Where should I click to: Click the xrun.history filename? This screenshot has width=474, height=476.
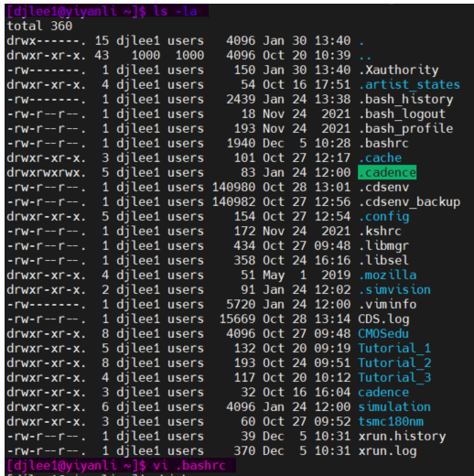(402, 437)
